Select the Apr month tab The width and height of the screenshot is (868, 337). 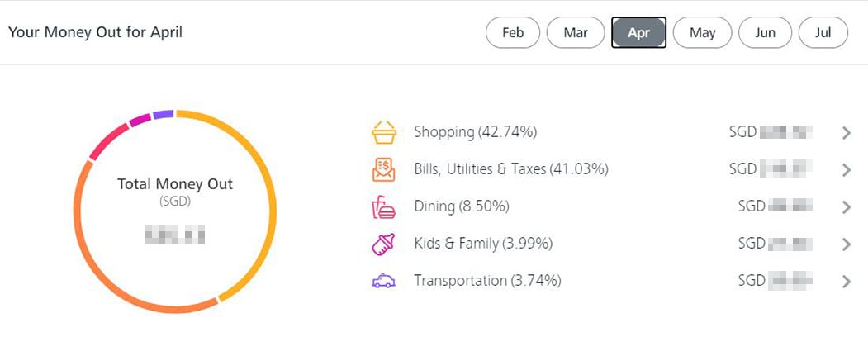click(638, 33)
